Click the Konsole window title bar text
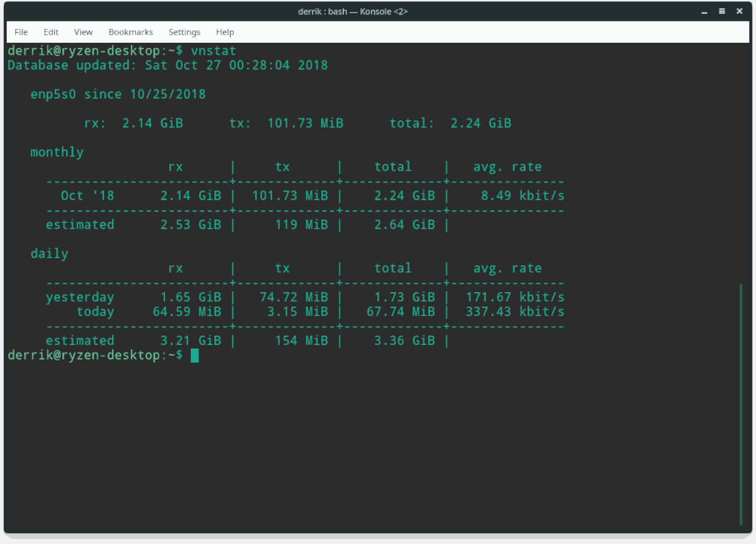This screenshot has height=544, width=756. tap(353, 11)
